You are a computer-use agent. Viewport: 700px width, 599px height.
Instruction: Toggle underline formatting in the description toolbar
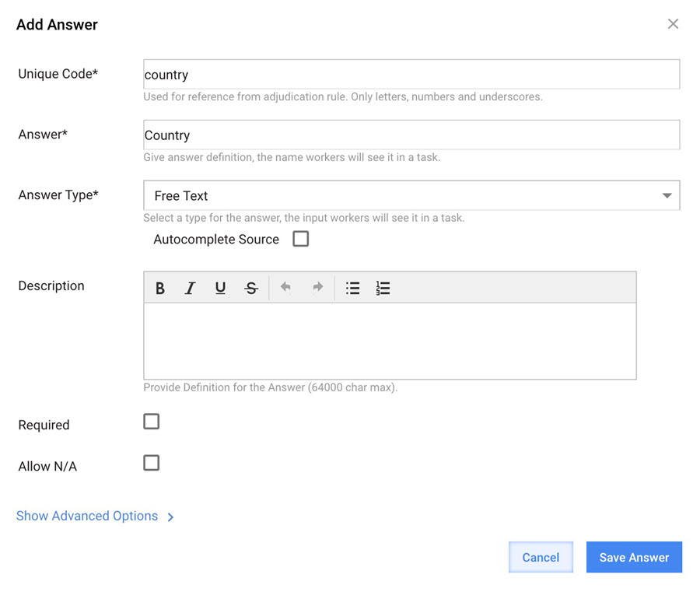[x=220, y=288]
